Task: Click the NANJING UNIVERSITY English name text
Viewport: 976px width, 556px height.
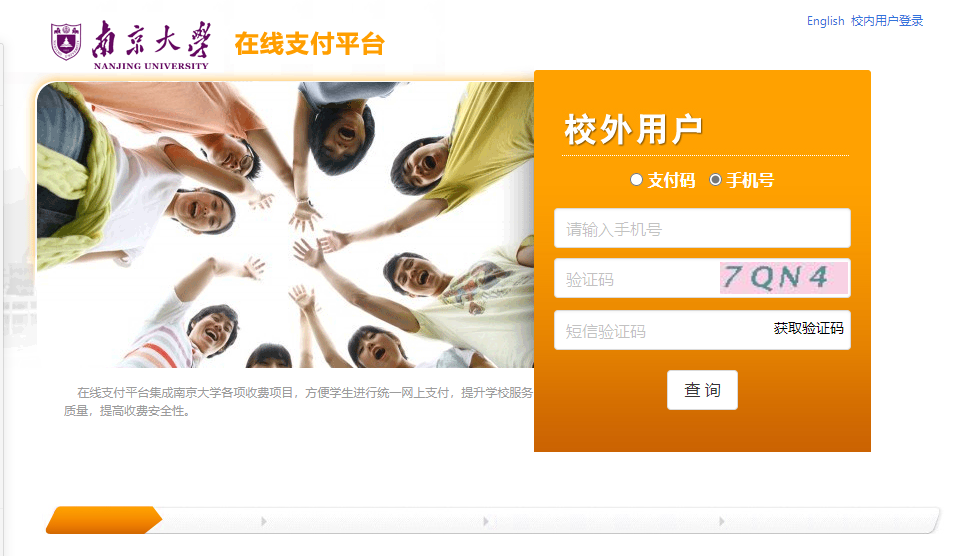Action: point(151,66)
